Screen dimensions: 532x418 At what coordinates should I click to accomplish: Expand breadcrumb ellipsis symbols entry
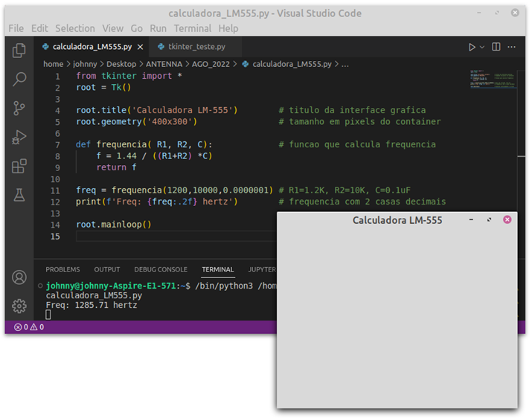click(345, 64)
